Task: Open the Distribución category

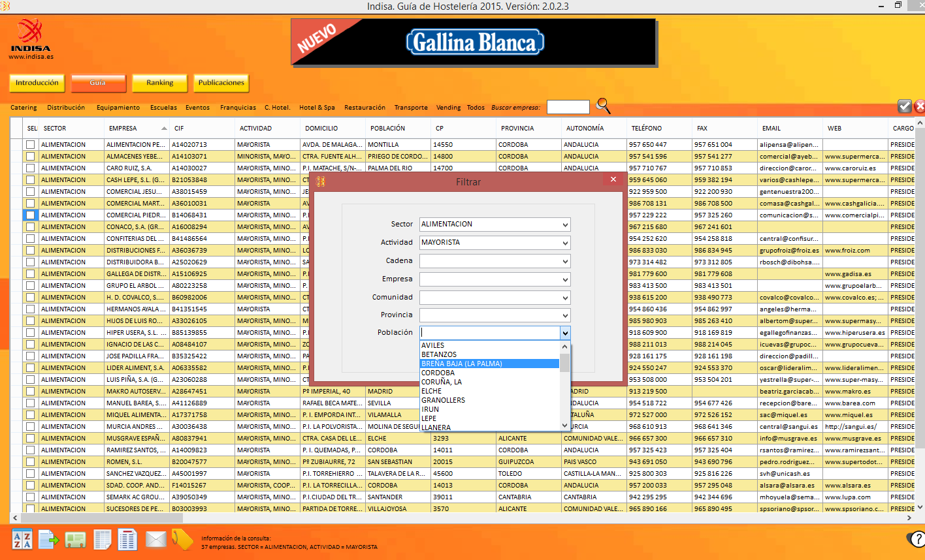Action: [x=66, y=107]
